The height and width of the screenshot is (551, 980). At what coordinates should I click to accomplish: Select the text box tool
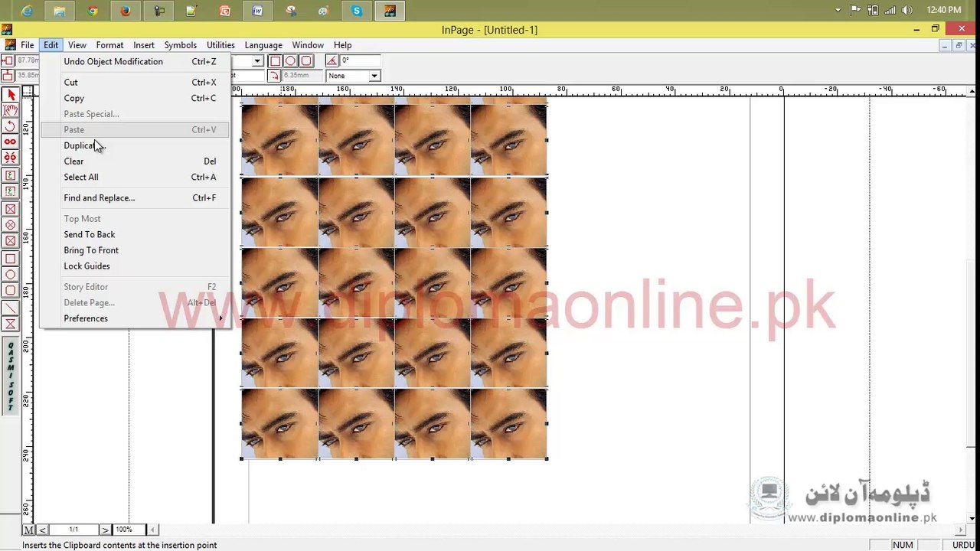tap(11, 175)
